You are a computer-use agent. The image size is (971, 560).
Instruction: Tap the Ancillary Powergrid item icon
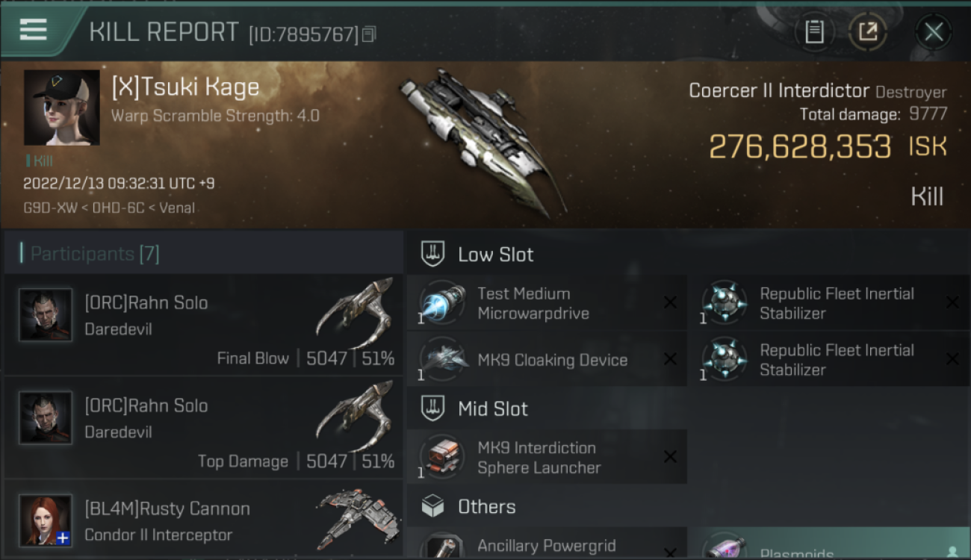pos(442,547)
